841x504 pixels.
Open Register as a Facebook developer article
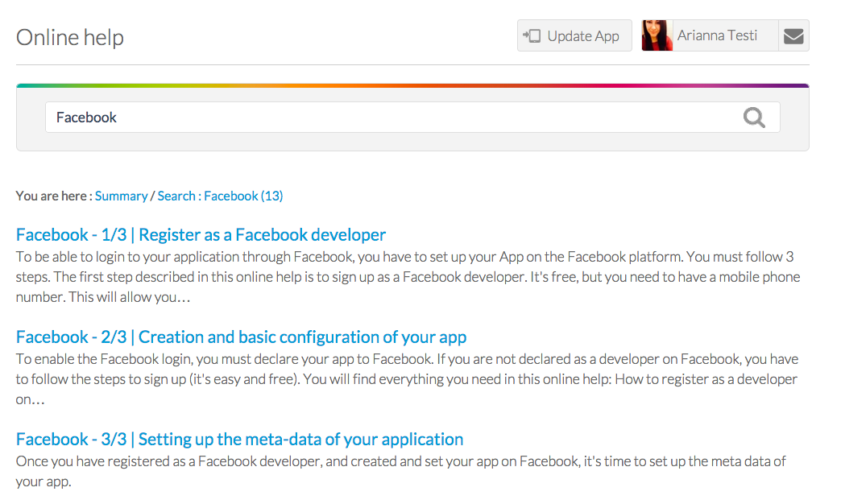click(201, 235)
